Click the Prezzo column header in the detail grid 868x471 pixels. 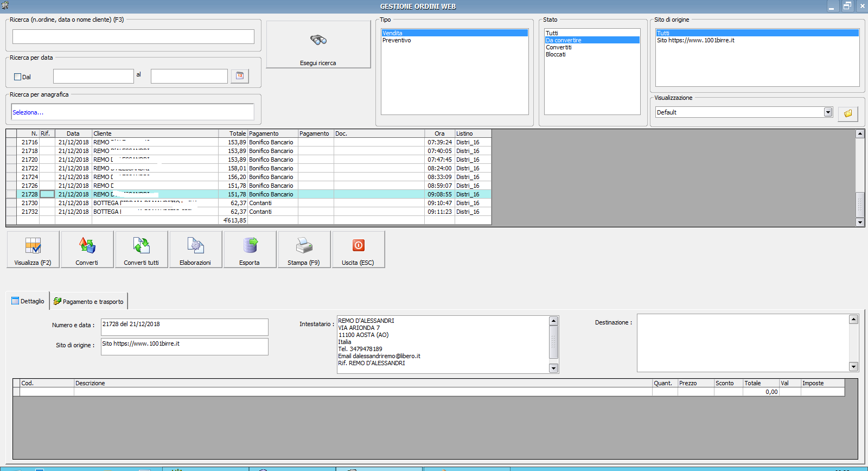(x=696, y=383)
